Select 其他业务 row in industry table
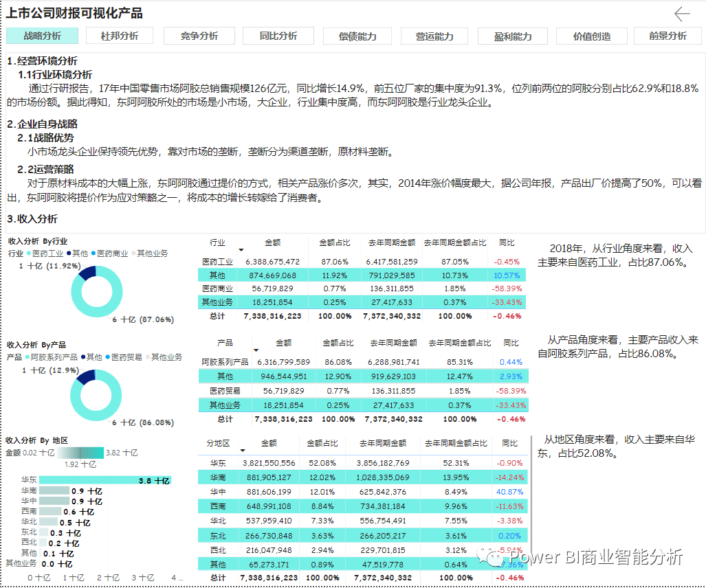 click(362, 302)
